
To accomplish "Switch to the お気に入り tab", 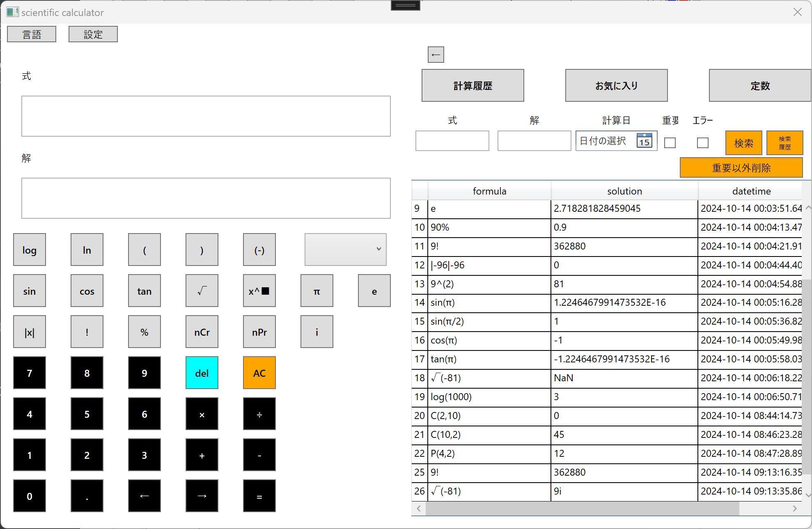I will coord(616,85).
